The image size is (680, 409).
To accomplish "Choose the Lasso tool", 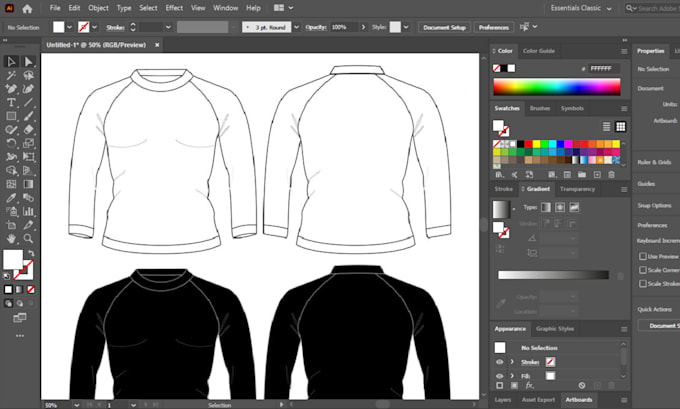I will 28,75.
